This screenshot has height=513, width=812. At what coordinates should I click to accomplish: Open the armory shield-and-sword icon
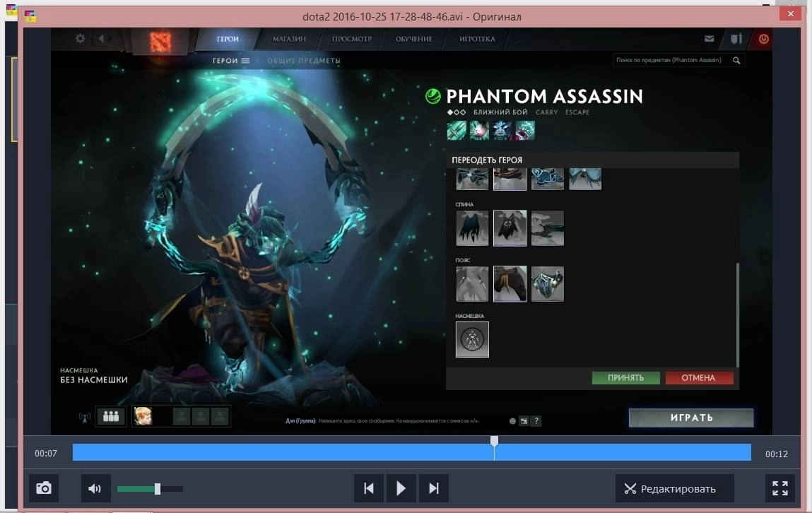(736, 39)
